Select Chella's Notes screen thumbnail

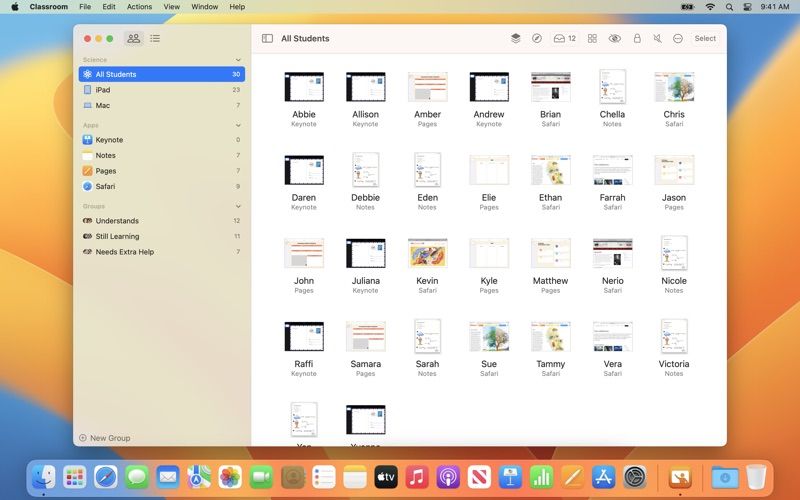coord(612,87)
